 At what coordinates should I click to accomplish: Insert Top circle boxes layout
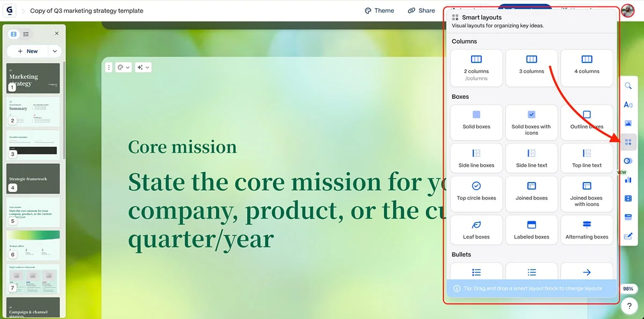[x=477, y=194]
